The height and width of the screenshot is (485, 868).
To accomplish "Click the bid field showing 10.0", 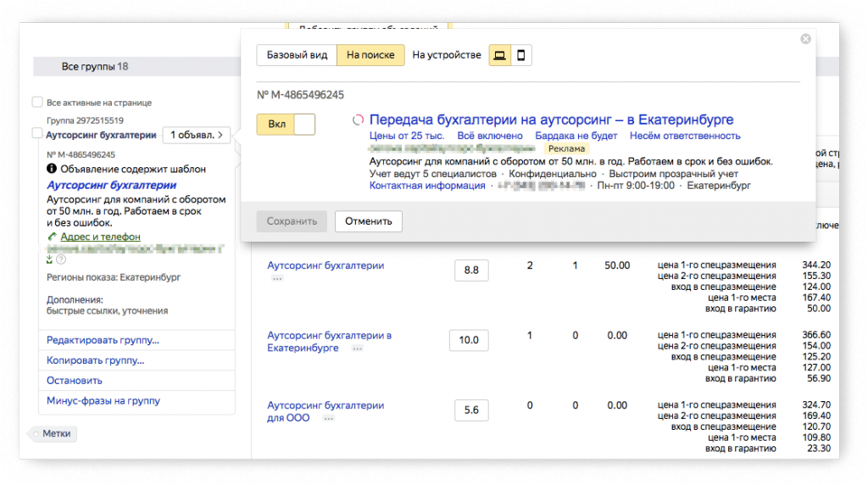I will tap(469, 341).
